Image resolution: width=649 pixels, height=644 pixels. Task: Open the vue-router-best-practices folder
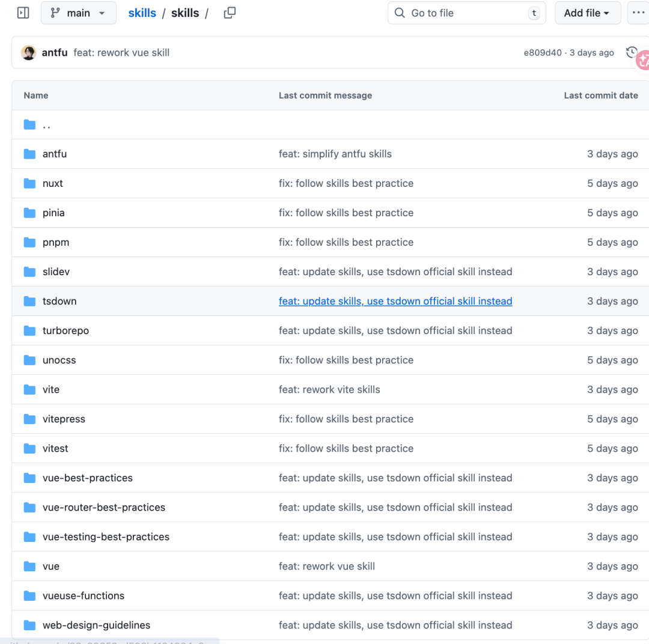click(x=104, y=507)
